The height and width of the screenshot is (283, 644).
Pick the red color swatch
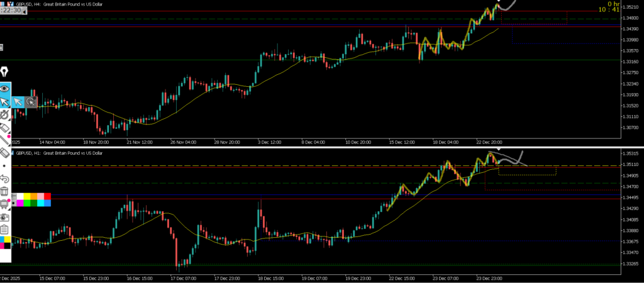[x=47, y=196]
